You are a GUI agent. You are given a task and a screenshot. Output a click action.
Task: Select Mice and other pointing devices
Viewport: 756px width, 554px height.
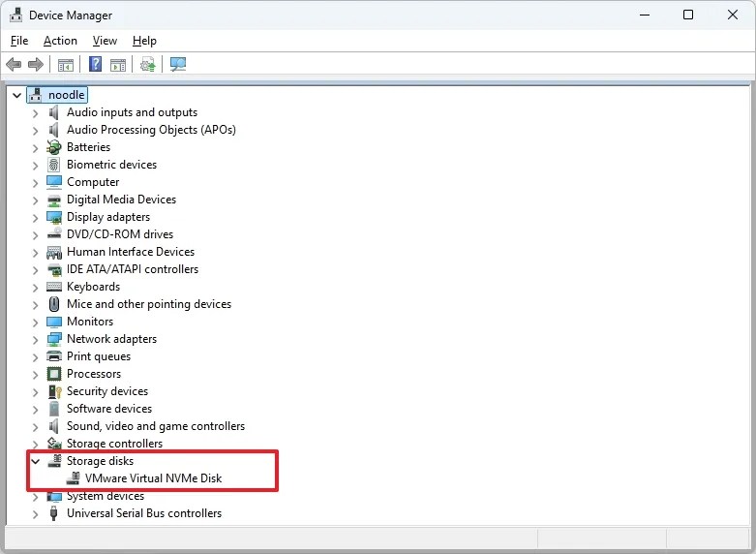click(149, 304)
